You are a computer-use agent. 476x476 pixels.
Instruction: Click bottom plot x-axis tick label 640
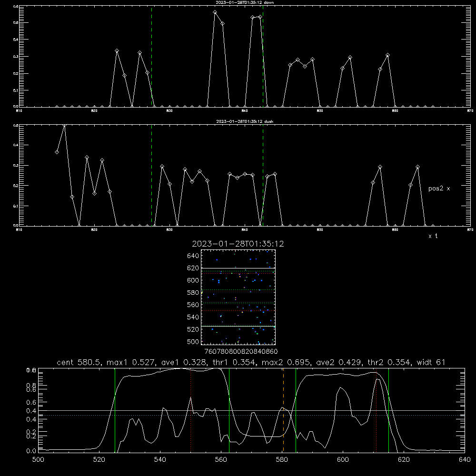465,460
